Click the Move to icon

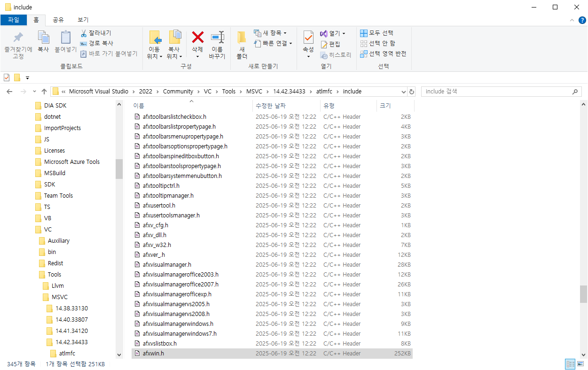[155, 38]
